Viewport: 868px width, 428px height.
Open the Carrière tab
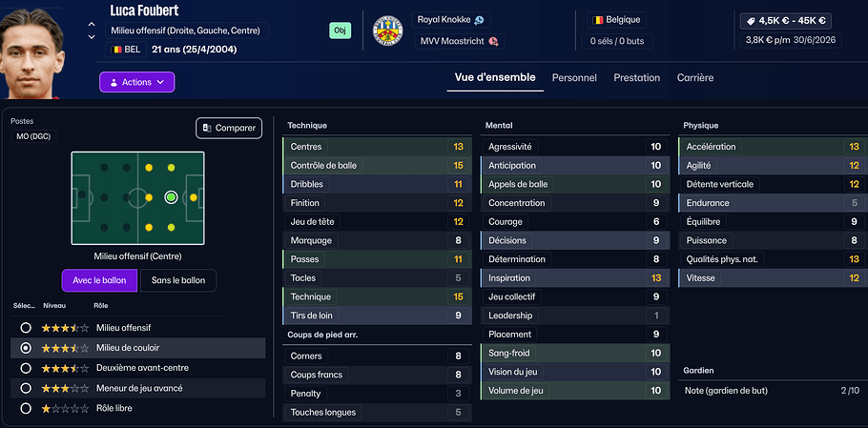[694, 78]
